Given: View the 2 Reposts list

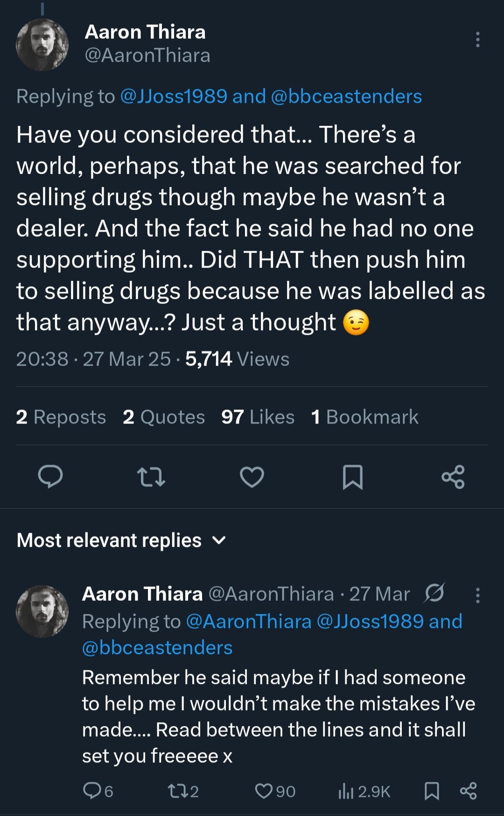Looking at the screenshot, I should pyautogui.click(x=61, y=417).
